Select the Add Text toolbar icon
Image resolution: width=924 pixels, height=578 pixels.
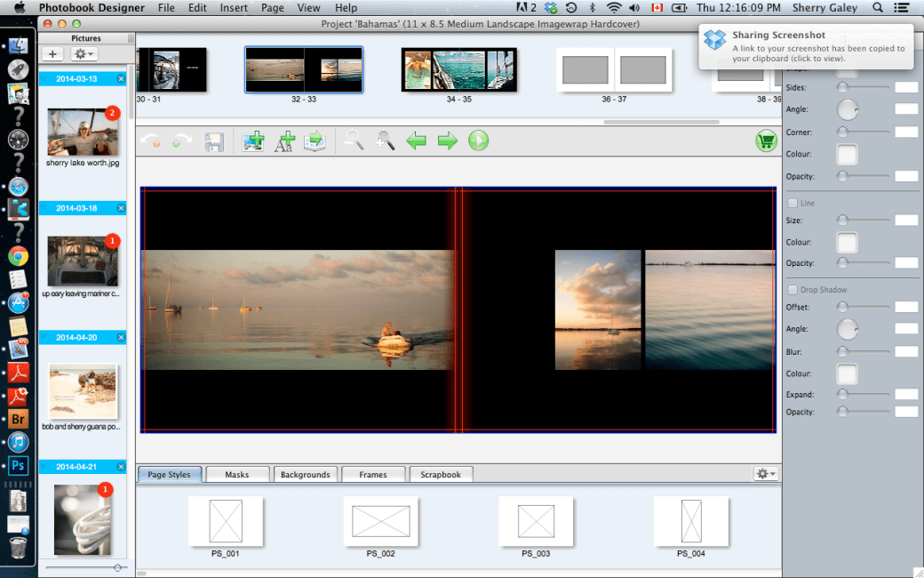point(284,140)
